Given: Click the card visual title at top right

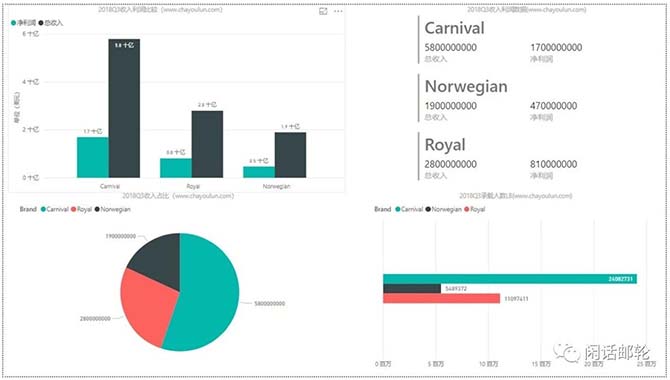Looking at the screenshot, I should [526, 9].
